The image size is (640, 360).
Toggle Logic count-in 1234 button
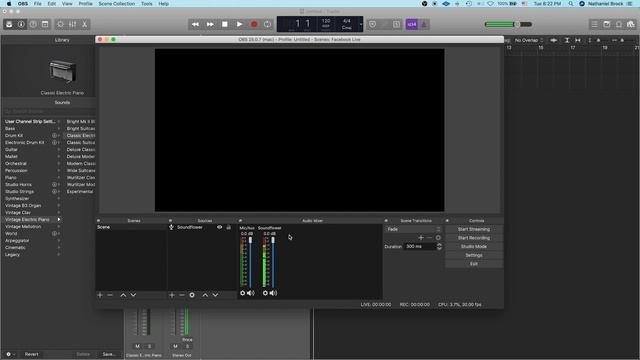412,24
